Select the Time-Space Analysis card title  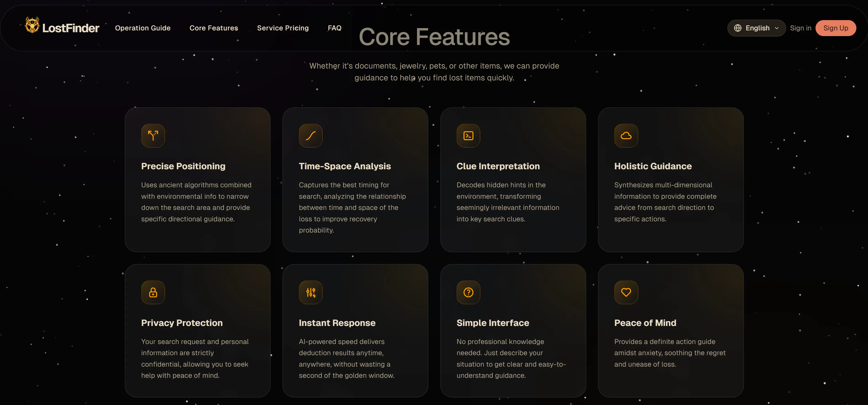click(x=345, y=166)
